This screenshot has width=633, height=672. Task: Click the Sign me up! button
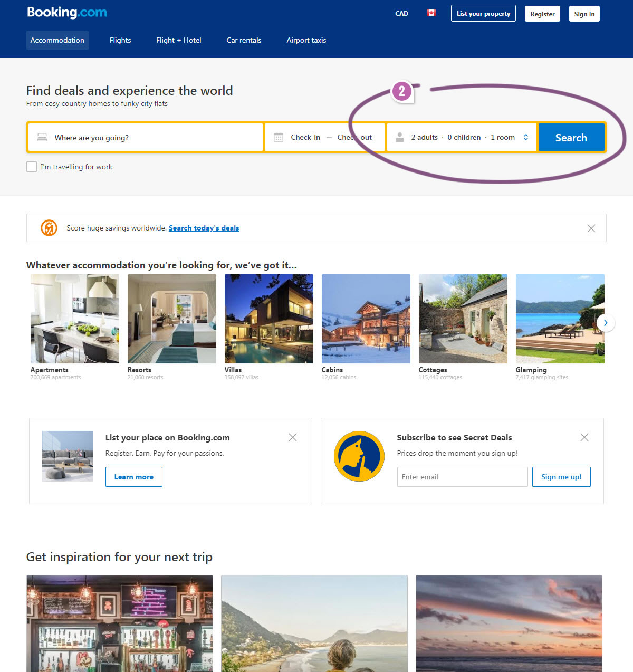[561, 477]
